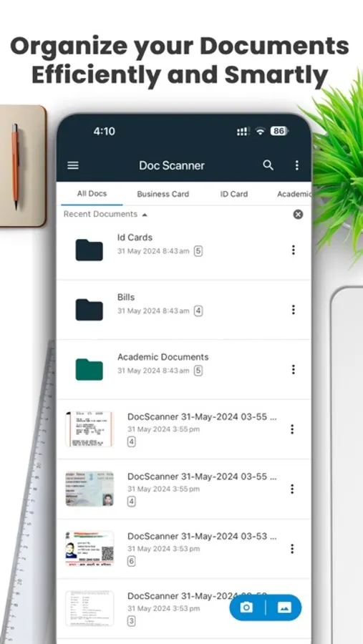Tap the search magnifier icon
The image size is (363, 644).
click(268, 165)
